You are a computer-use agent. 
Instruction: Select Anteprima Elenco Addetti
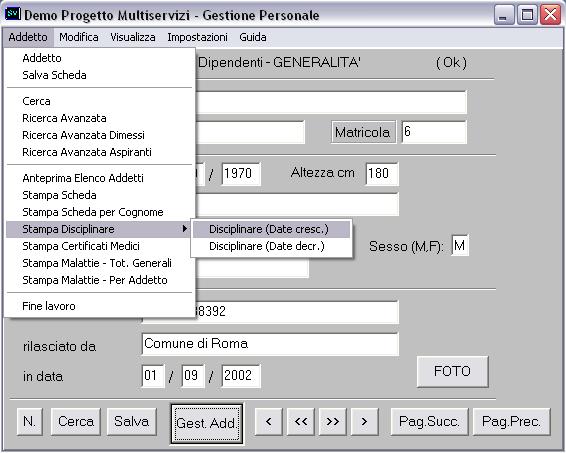click(100, 178)
